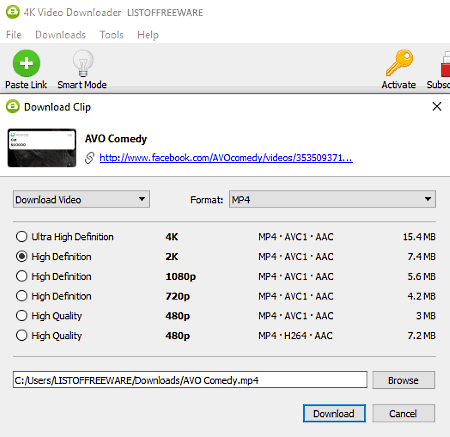Open the File menu
This screenshot has width=450, height=437.
point(14,35)
